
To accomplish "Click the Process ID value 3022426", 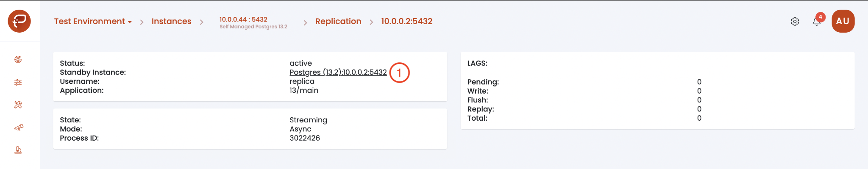I will [x=305, y=138].
